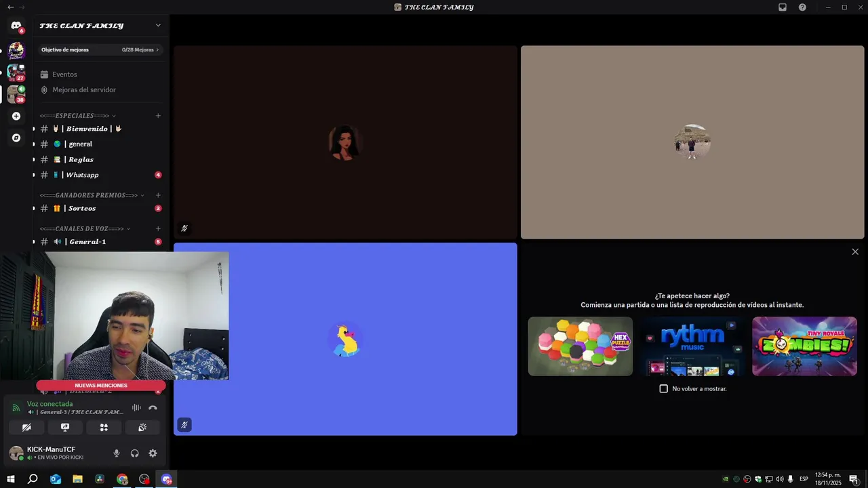The height and width of the screenshot is (488, 868).
Task: Switch the ESP input language
Action: click(x=804, y=479)
